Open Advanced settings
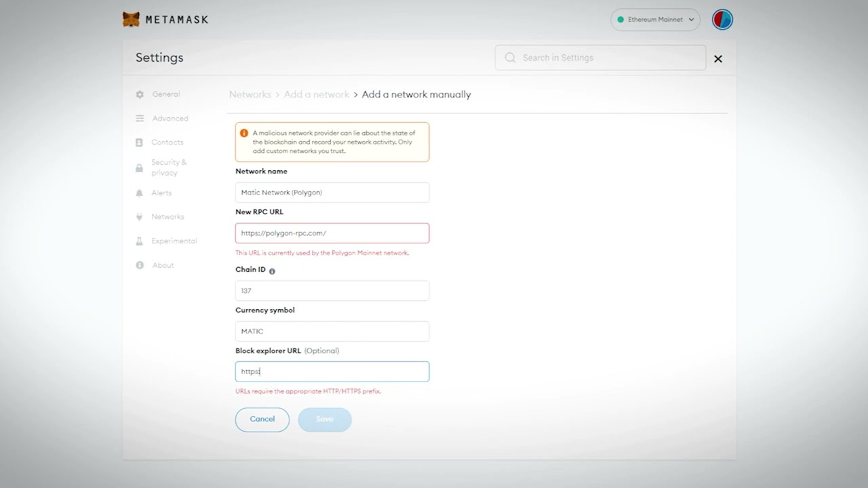This screenshot has height=488, width=868. pyautogui.click(x=170, y=118)
